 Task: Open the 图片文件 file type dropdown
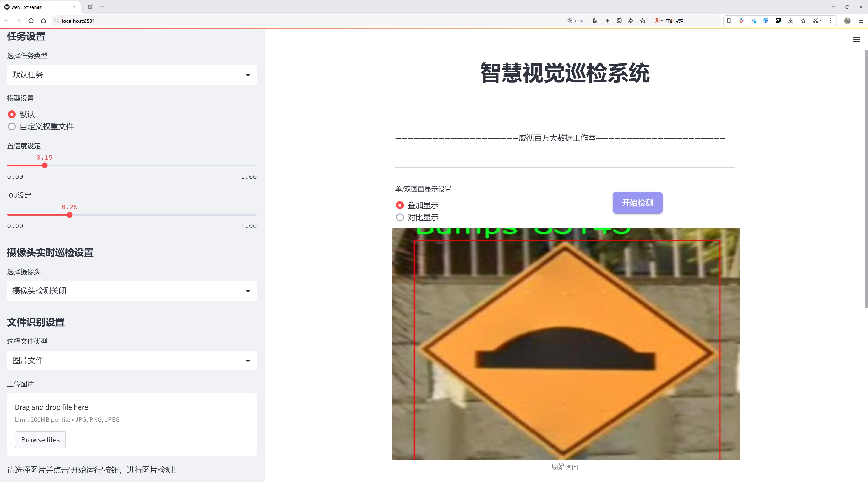(x=132, y=361)
